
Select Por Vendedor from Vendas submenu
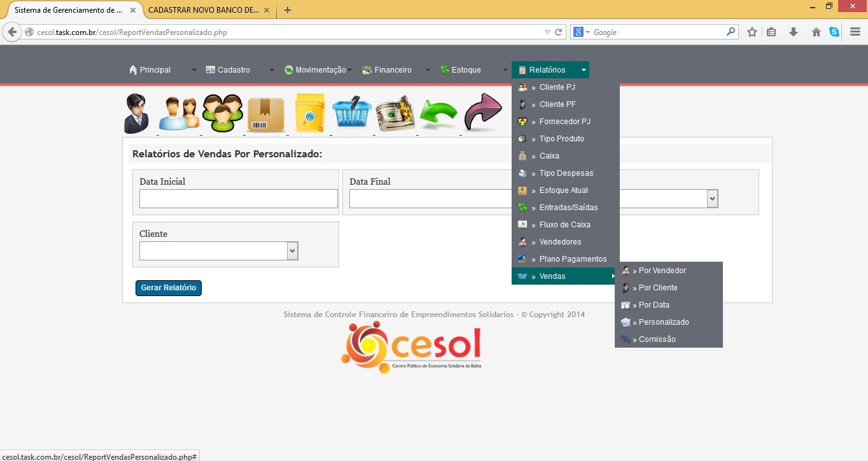point(662,271)
